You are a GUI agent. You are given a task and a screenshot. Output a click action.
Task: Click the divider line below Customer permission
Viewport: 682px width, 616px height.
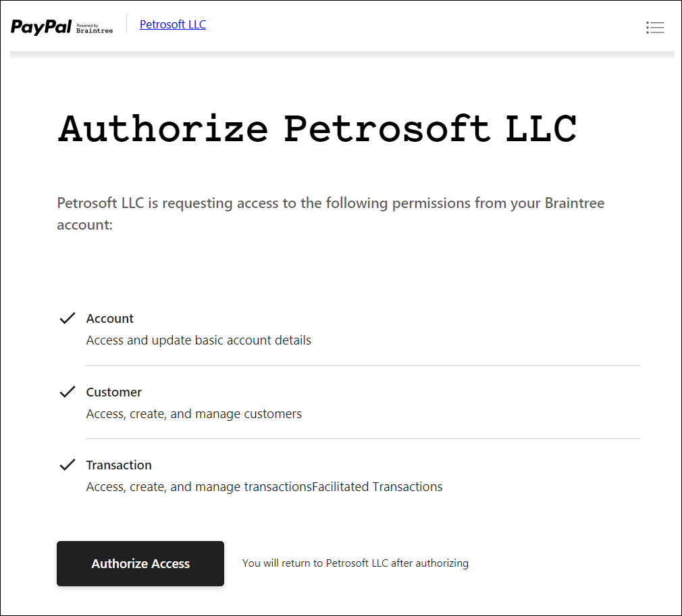coord(363,438)
